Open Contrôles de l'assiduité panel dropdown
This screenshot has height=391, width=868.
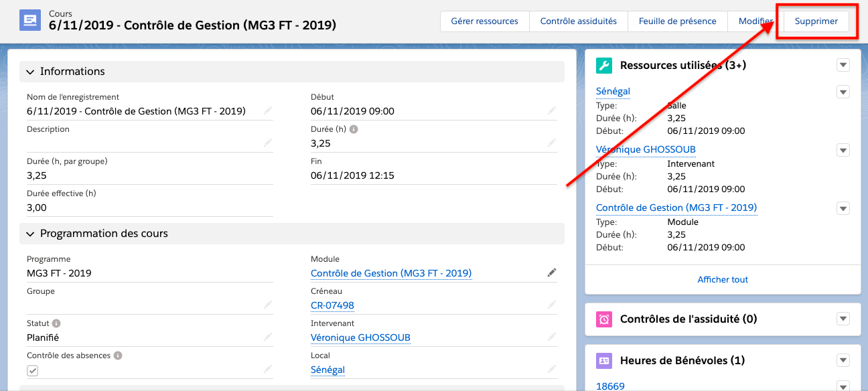(843, 319)
